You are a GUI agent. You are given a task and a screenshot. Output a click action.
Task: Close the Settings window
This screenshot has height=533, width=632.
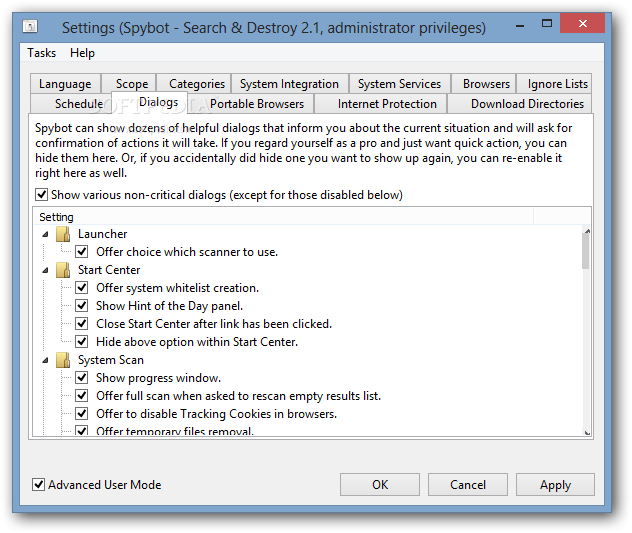(582, 23)
